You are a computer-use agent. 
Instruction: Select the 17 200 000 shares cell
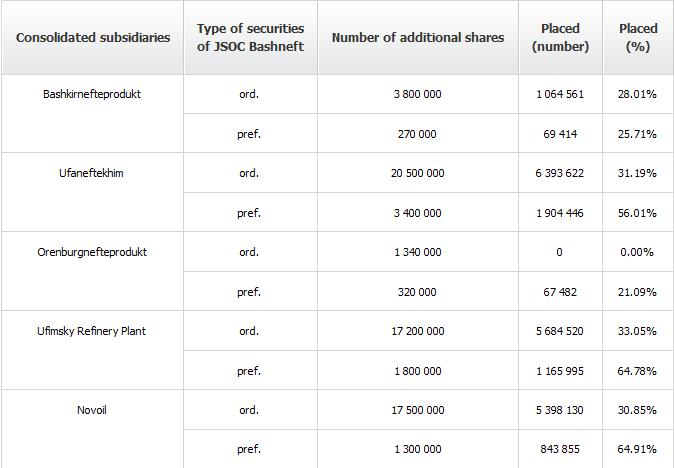(x=417, y=331)
